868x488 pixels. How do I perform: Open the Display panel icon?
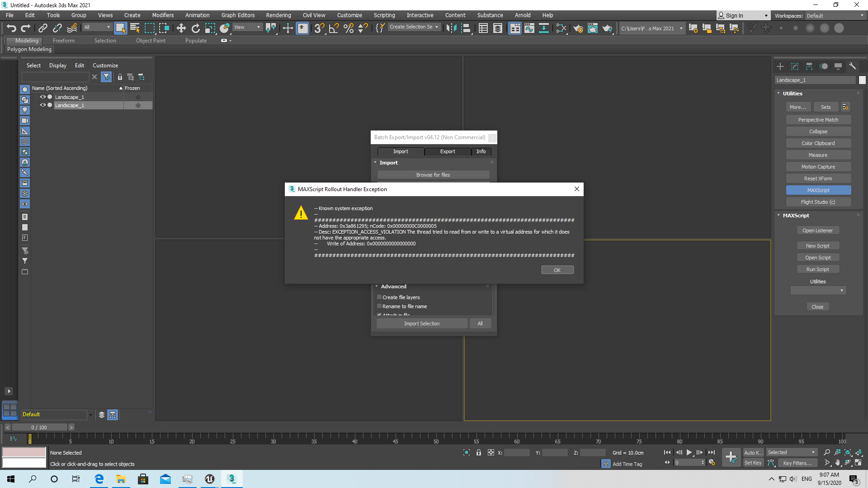pyautogui.click(x=838, y=66)
